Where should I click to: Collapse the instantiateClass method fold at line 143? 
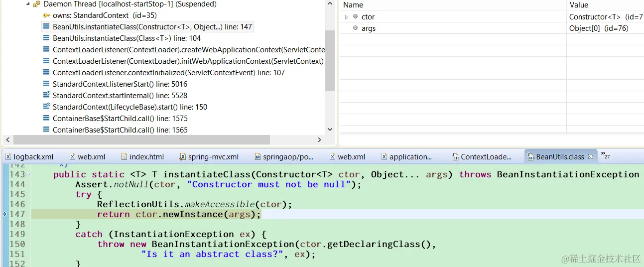click(28, 174)
